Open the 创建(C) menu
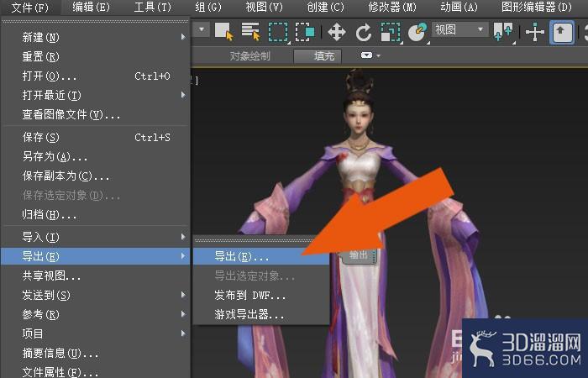The width and height of the screenshot is (588, 378). (325, 7)
